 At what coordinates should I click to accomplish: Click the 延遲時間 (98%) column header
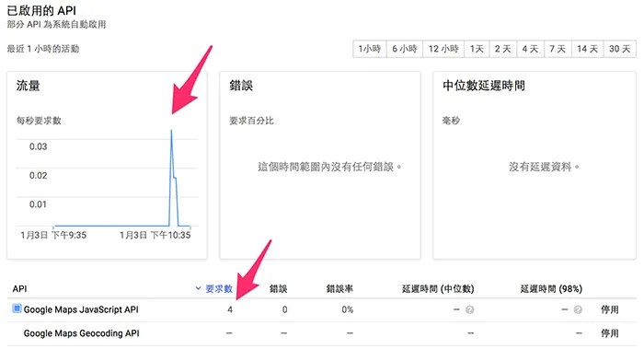551,289
